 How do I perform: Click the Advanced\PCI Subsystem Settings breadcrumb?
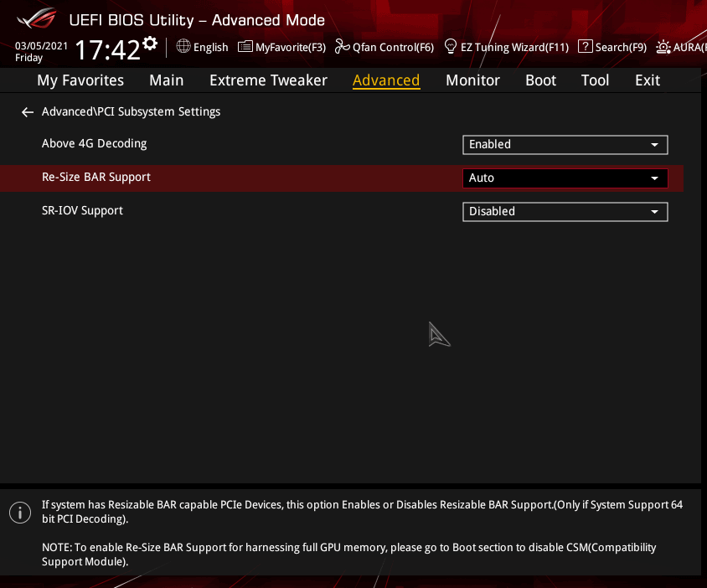pyautogui.click(x=131, y=112)
